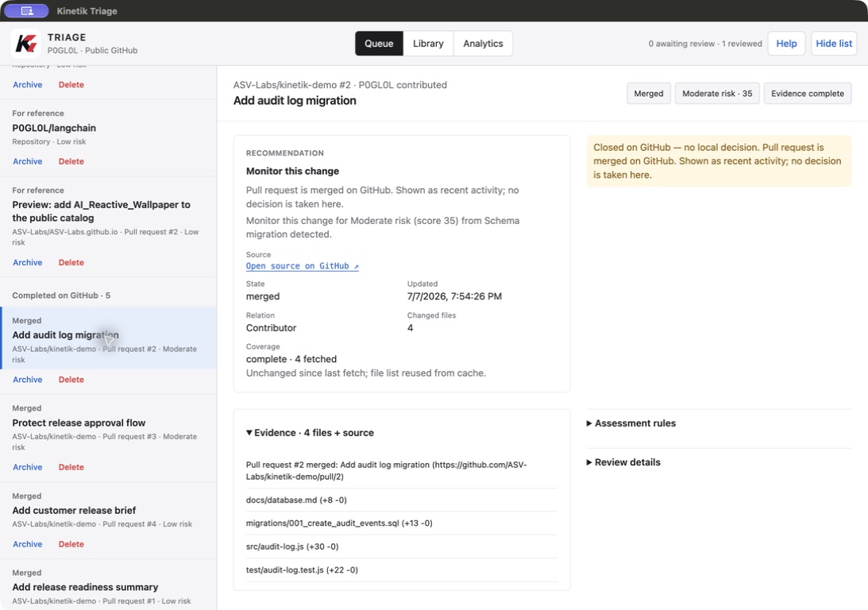The image size is (868, 610).
Task: Click the Updated 7/7/2026, 7:54:26 PM value
Action: click(454, 296)
